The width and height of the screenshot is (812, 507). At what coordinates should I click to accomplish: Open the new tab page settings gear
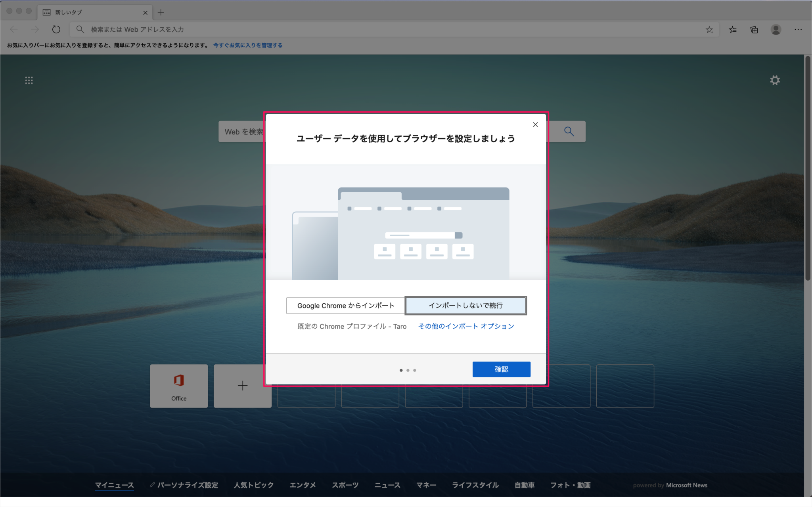coord(775,80)
